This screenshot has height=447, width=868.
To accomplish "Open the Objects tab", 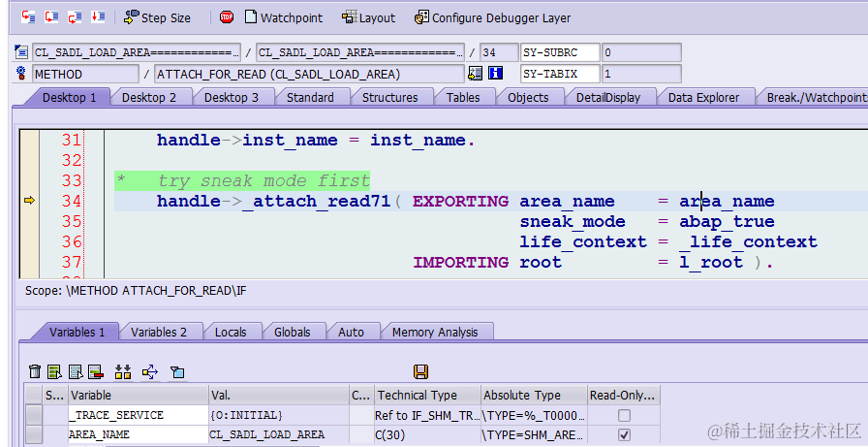I will (528, 98).
